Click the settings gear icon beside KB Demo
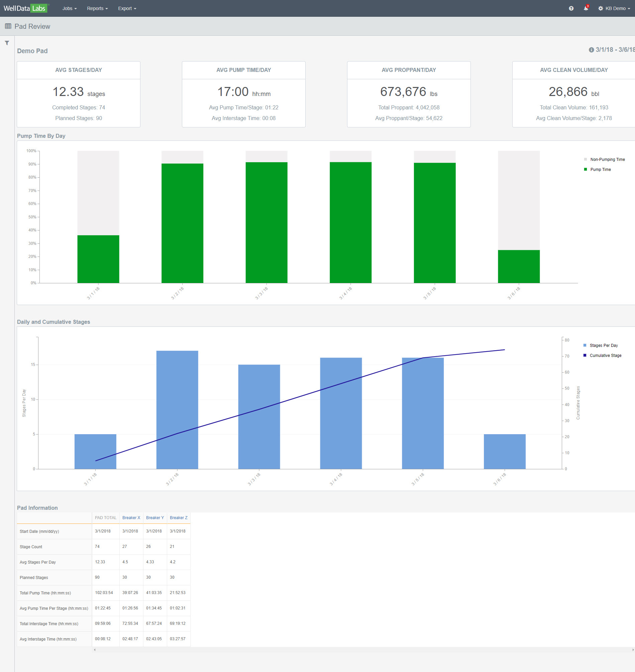635x672 pixels. coord(601,8)
